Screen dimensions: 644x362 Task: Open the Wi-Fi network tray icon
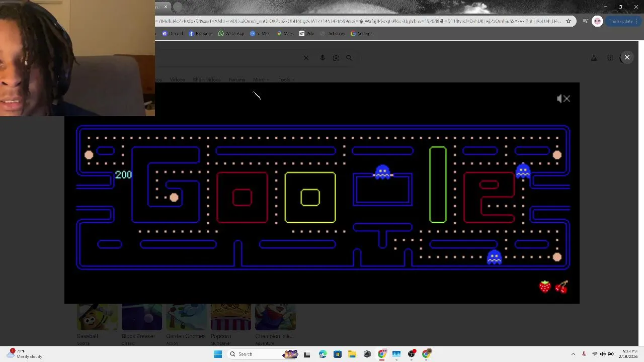(x=594, y=354)
